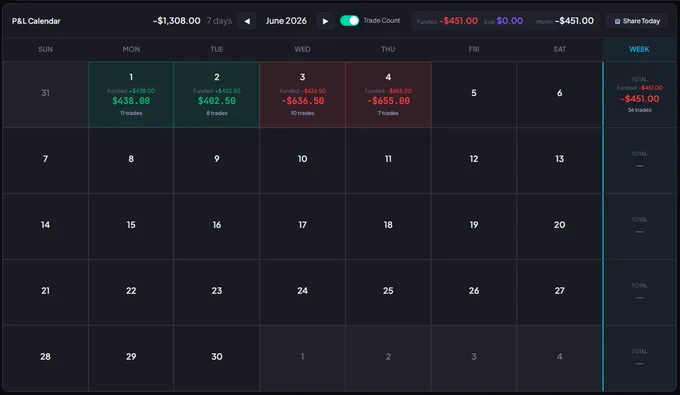Select day 27 in the calendar
The width and height of the screenshot is (680, 395).
[559, 291]
